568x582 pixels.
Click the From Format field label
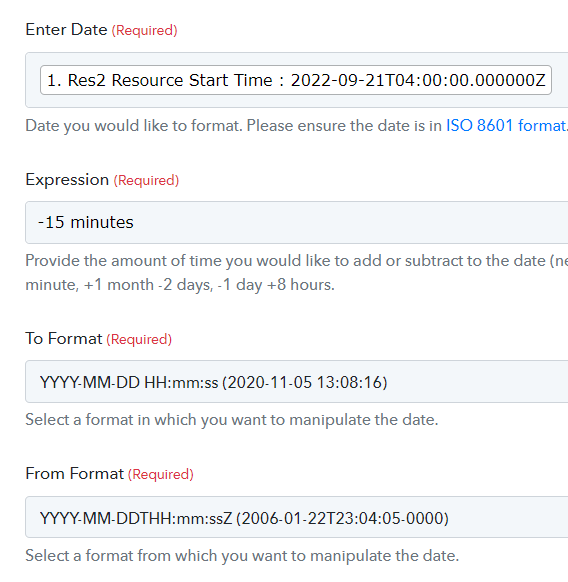coord(74,474)
